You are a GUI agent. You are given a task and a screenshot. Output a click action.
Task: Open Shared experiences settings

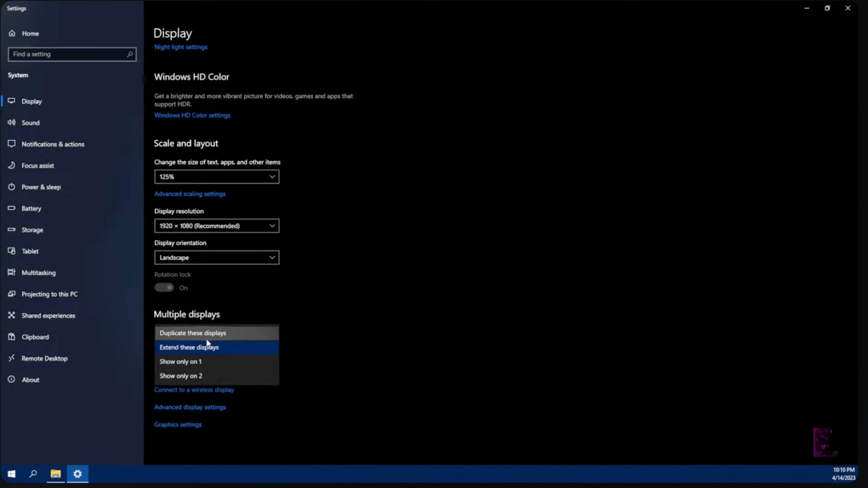pos(48,315)
